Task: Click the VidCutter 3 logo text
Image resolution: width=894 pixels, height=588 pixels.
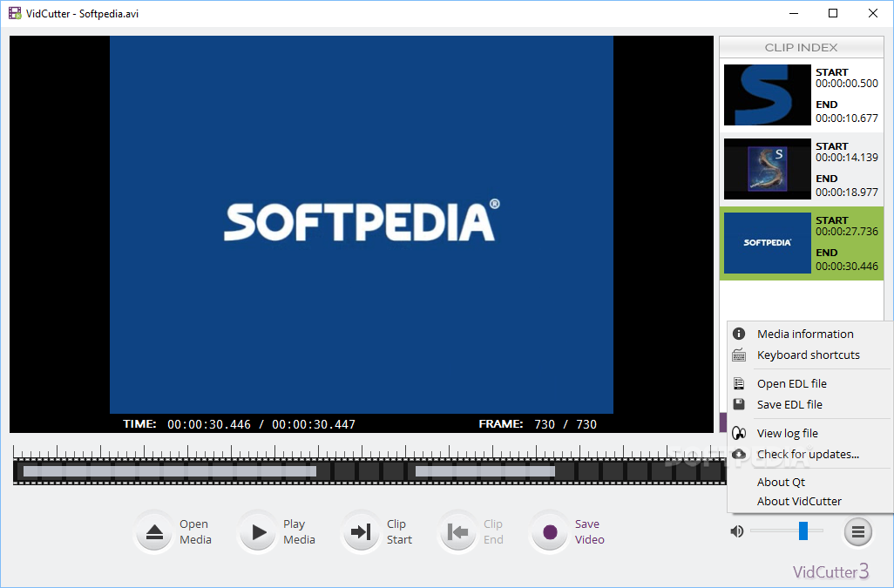Action: coord(830,571)
